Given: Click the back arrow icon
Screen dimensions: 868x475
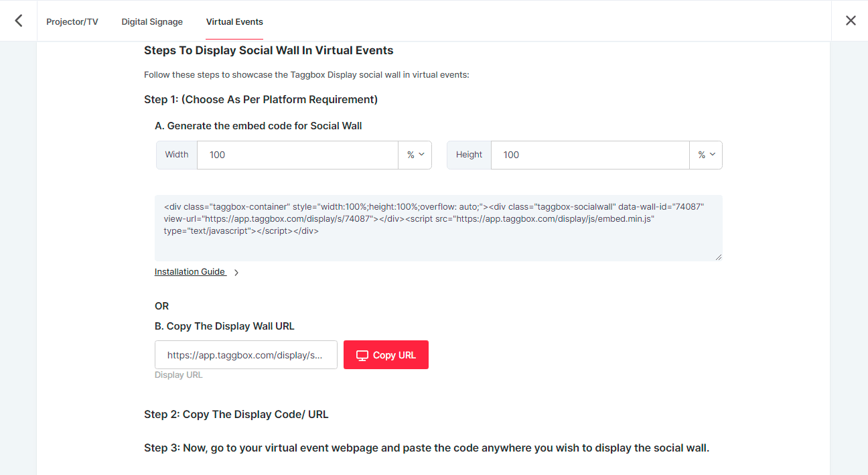Looking at the screenshot, I should pos(19,21).
